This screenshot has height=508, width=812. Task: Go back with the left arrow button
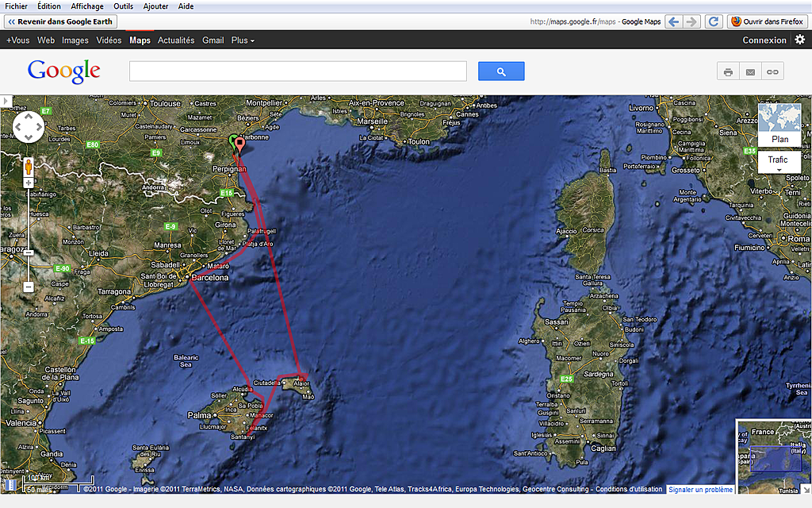click(673, 21)
